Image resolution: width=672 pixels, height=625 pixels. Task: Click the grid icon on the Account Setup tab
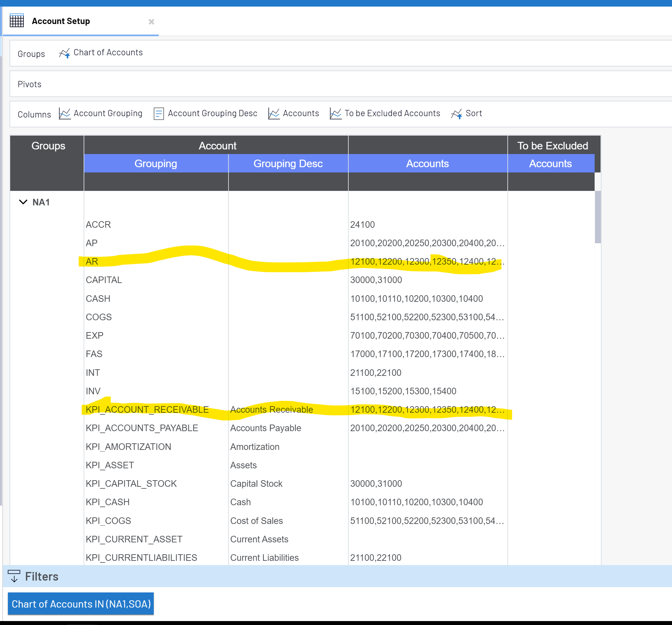tap(17, 21)
